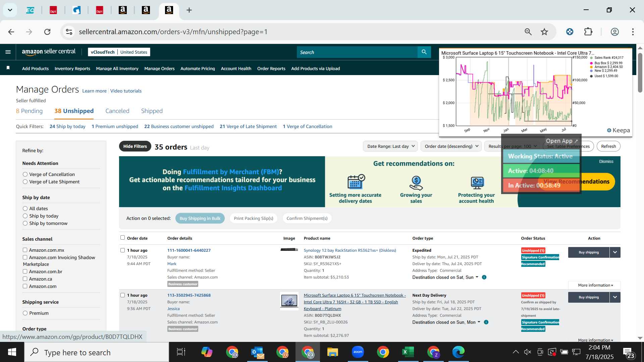Tick the select-all orders checkbox in header

point(122,238)
